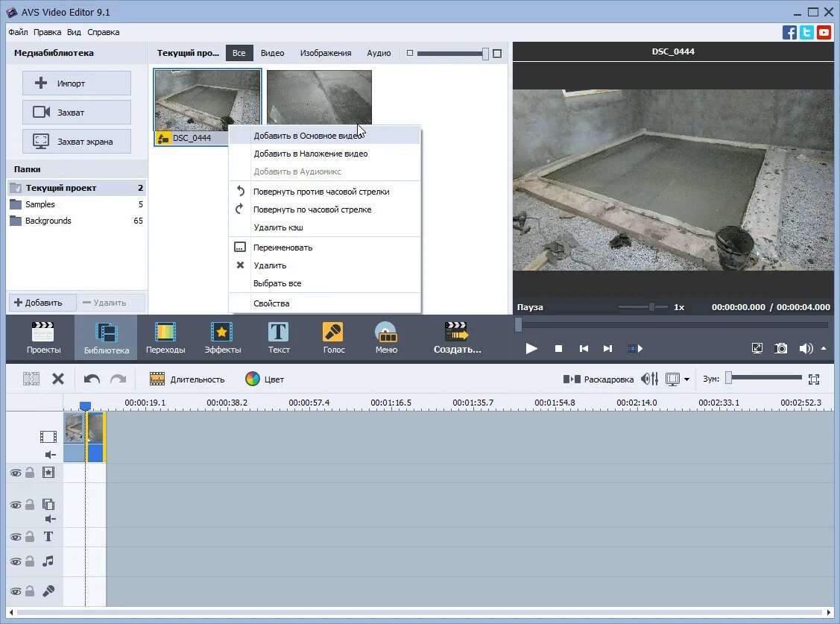This screenshot has height=624, width=840.
Task: Choose Добавить в Основное видео from context menu
Action: click(325, 136)
